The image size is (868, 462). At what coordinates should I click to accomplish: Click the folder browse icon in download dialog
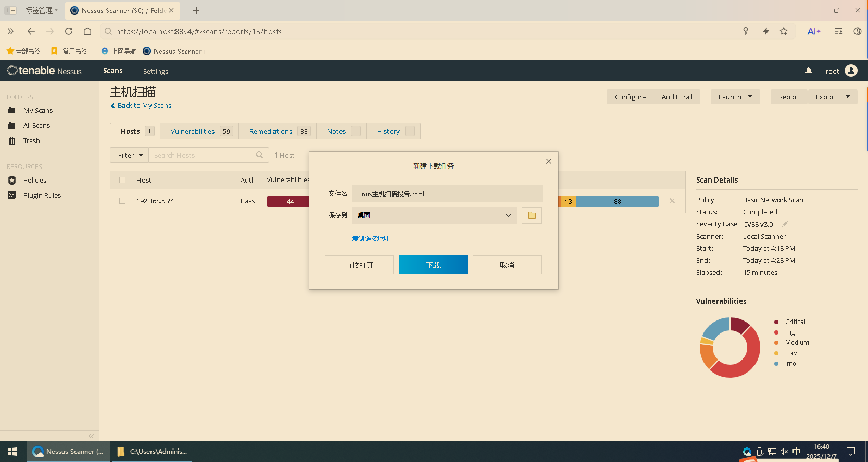point(531,215)
